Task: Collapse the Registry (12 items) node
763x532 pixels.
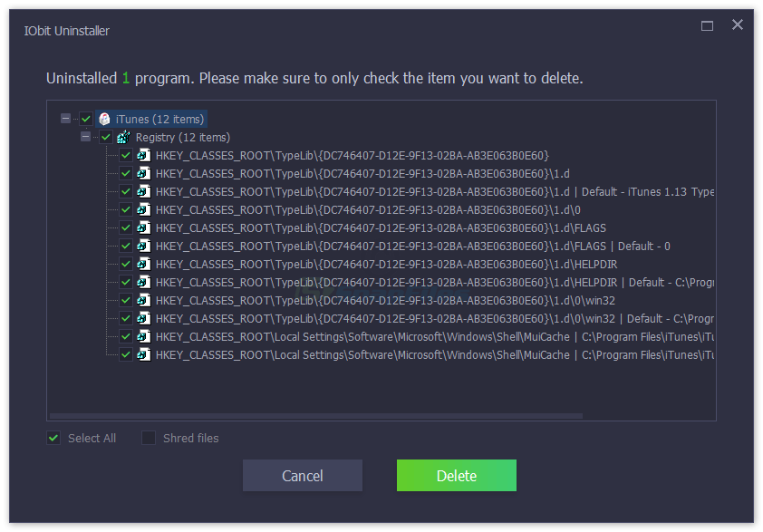Action: [x=86, y=137]
